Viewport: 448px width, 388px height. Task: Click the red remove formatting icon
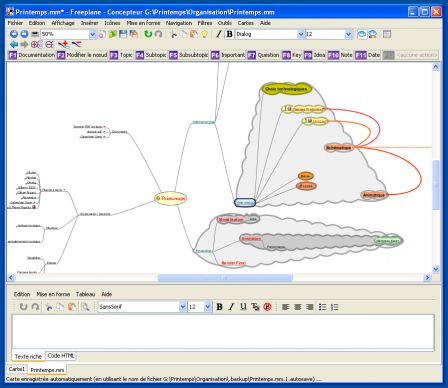(267, 307)
